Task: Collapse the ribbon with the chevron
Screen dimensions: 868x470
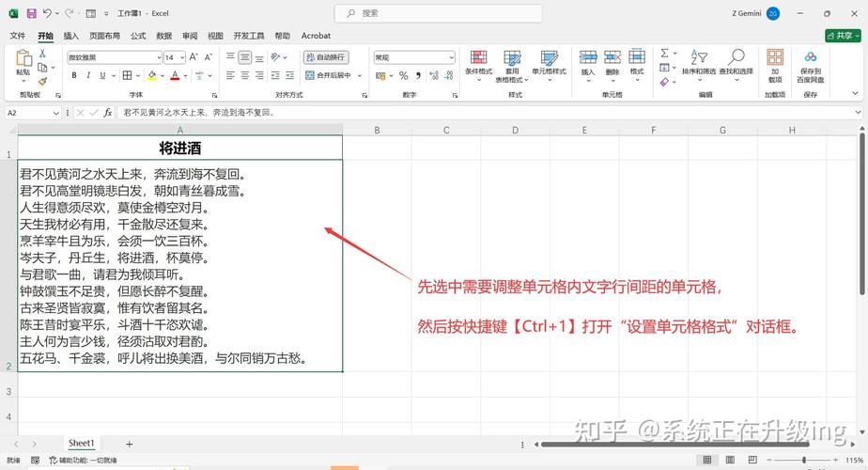Action: click(855, 94)
